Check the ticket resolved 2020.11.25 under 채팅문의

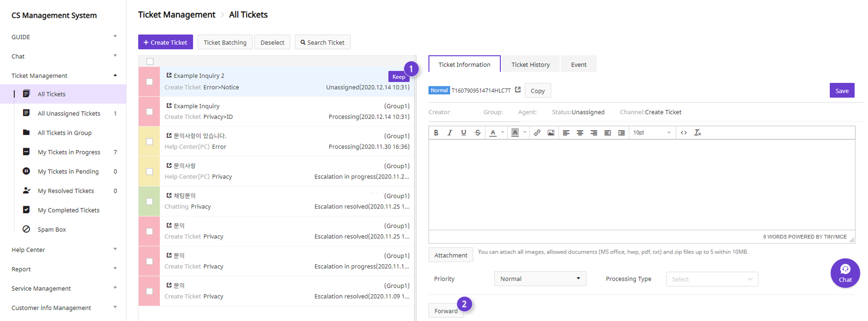pyautogui.click(x=149, y=232)
